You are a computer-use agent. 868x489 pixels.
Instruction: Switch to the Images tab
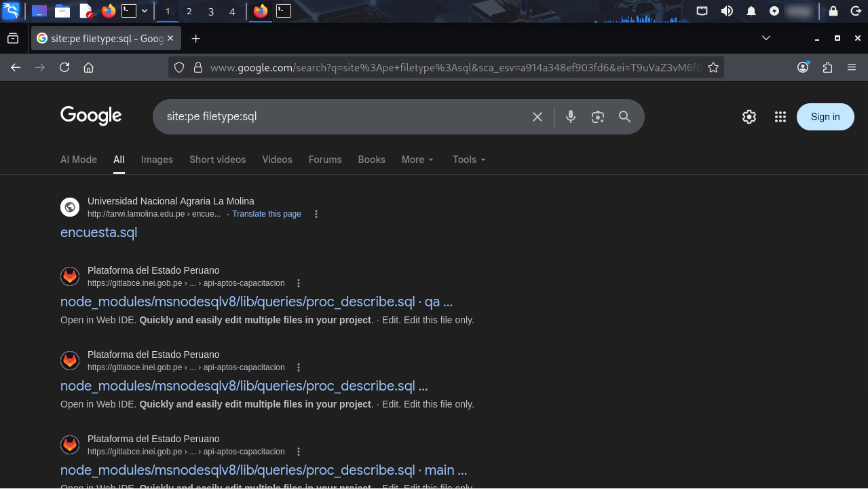point(157,160)
